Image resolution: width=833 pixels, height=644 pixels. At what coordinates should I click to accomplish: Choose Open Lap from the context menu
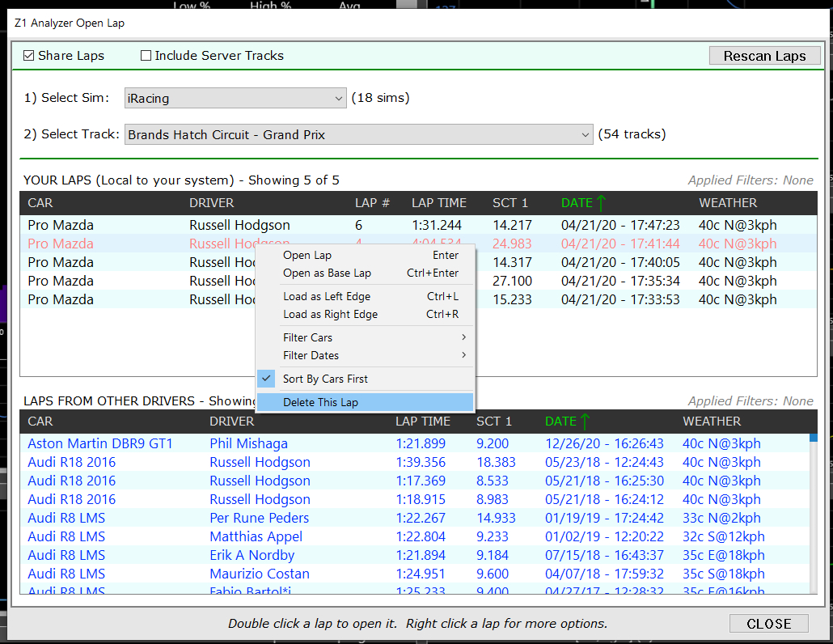365,255
